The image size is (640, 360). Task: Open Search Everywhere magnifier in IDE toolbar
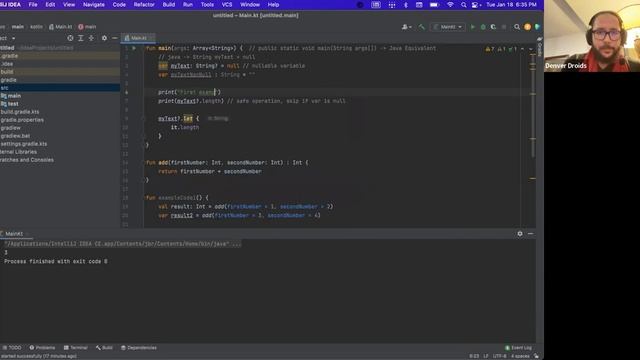pyautogui.click(x=517, y=27)
